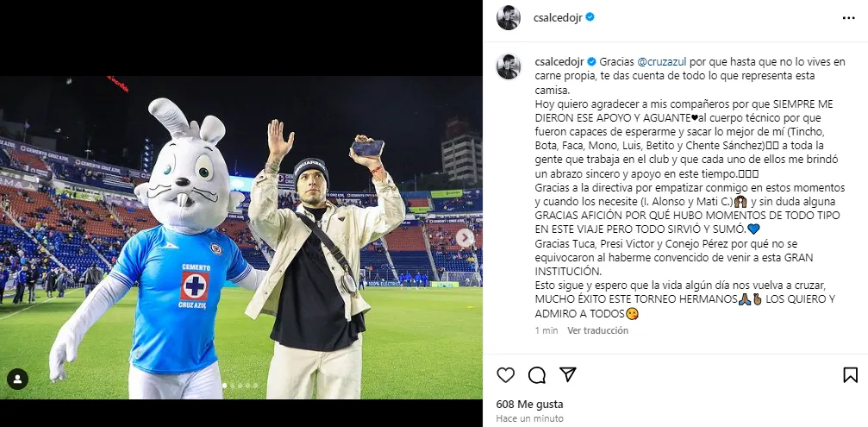868x427 pixels.
Task: Save the post with the bookmark icon
Action: [x=850, y=375]
